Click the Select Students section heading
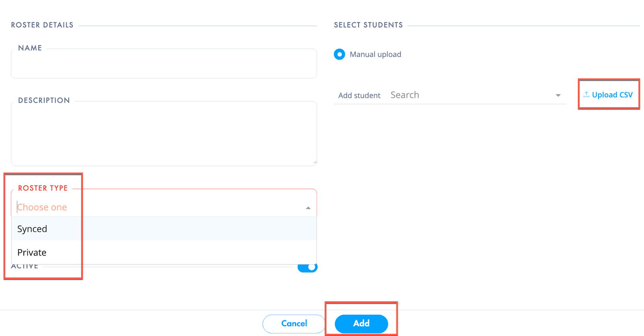644x336 pixels. tap(368, 25)
